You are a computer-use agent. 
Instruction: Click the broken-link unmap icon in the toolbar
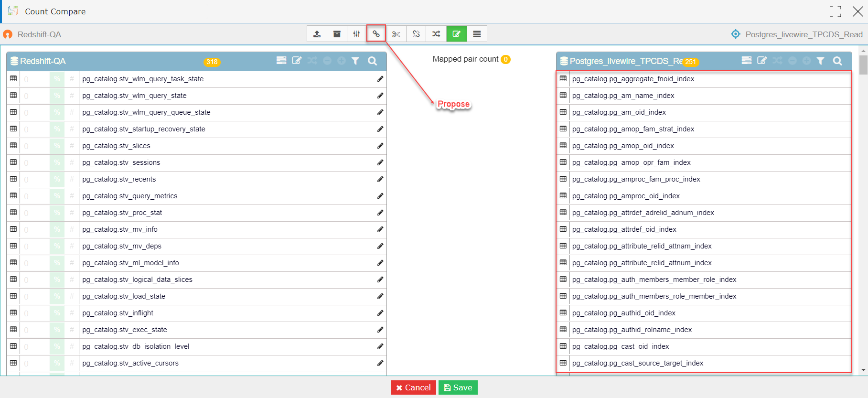tap(416, 34)
